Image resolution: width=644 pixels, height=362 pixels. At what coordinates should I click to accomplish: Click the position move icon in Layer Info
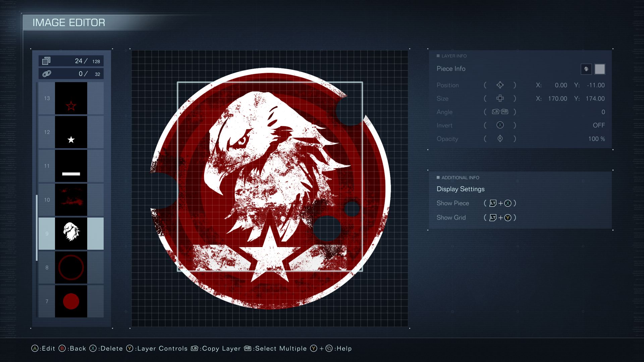(500, 85)
